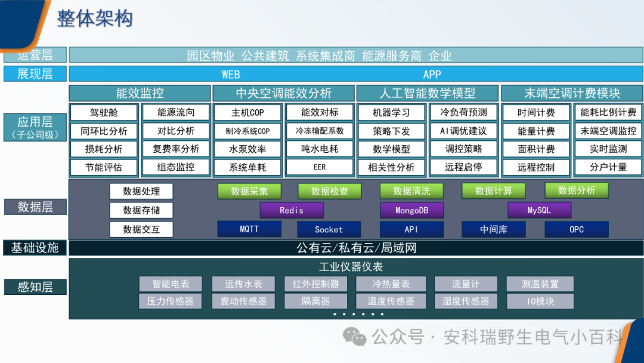644x363 pixels.
Task: Select the 红外控制器 box
Action: click(x=315, y=284)
